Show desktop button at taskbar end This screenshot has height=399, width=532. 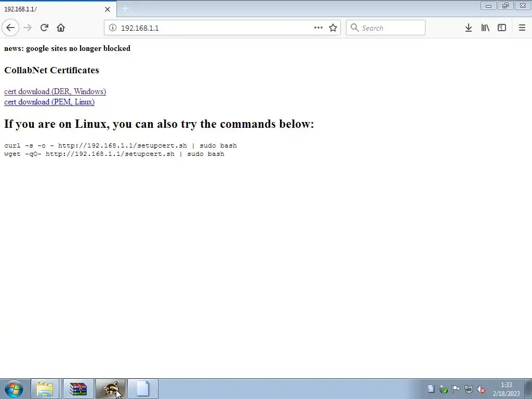(x=528, y=389)
